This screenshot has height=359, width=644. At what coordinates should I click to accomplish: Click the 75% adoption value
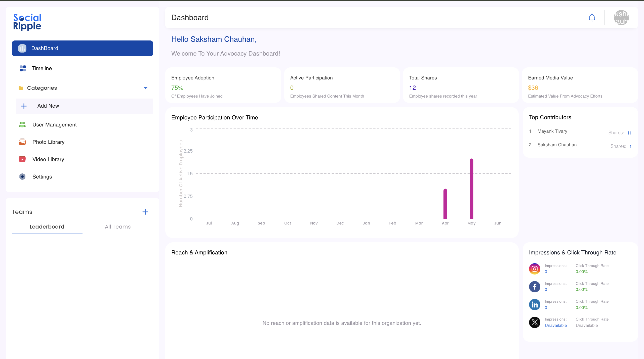point(177,88)
